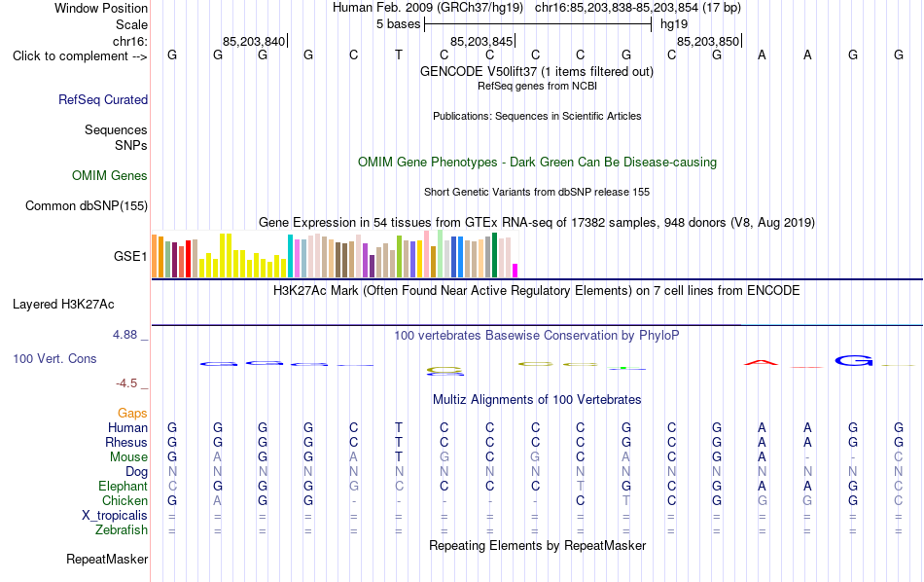Open the OMIM Genes track label
The width and height of the screenshot is (924, 582).
pyautogui.click(x=110, y=176)
